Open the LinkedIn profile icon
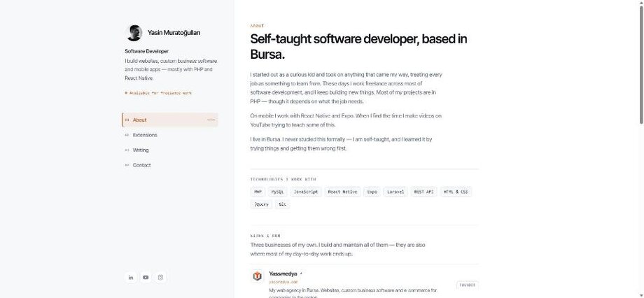This screenshot has width=644, height=298. tap(131, 277)
